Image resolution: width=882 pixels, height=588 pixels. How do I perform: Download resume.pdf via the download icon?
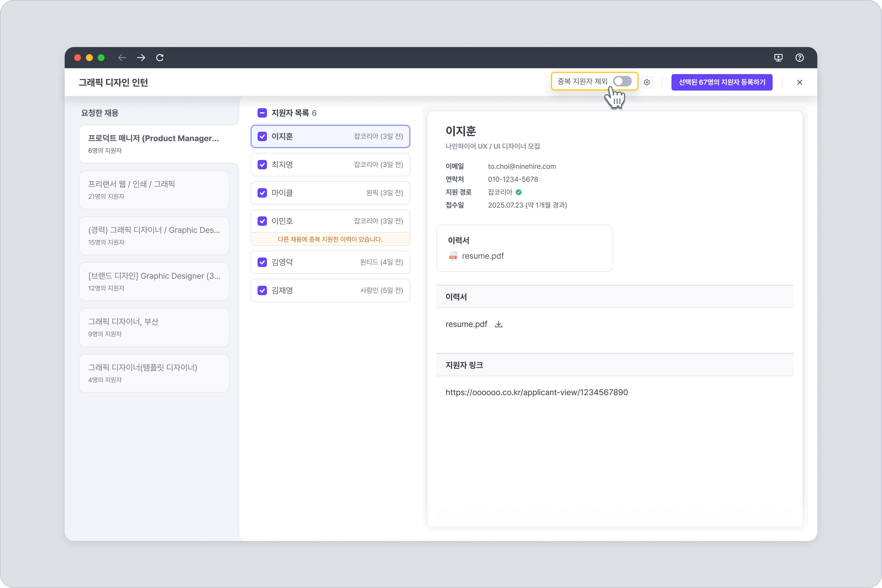(498, 324)
